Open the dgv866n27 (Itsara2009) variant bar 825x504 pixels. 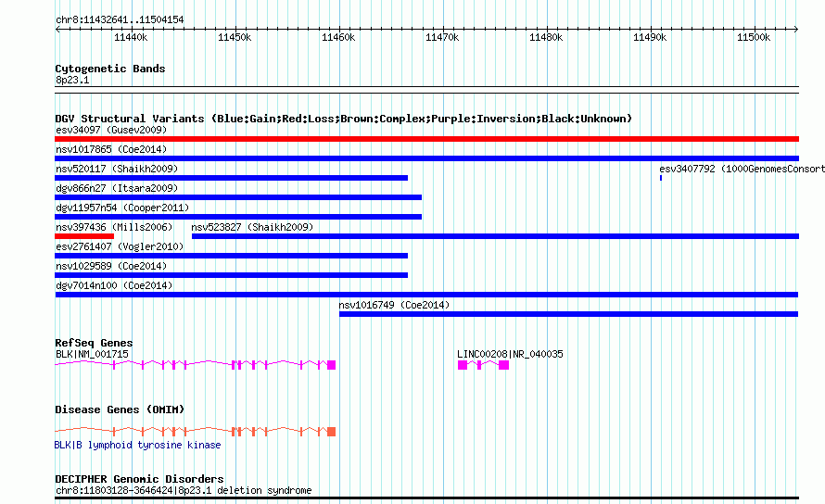pyautogui.click(x=238, y=197)
